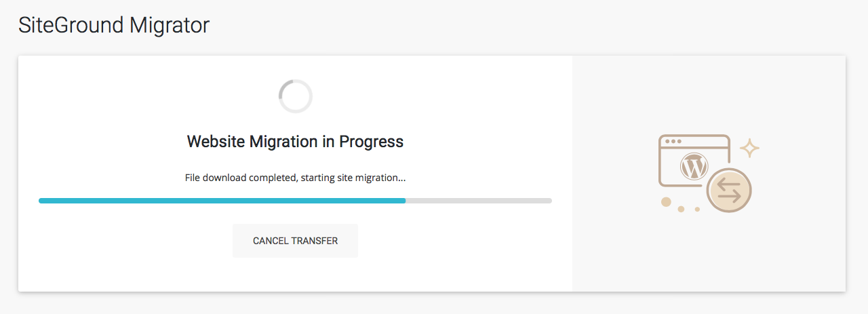Click the sparkle star icon
The width and height of the screenshot is (868, 314).
click(749, 148)
